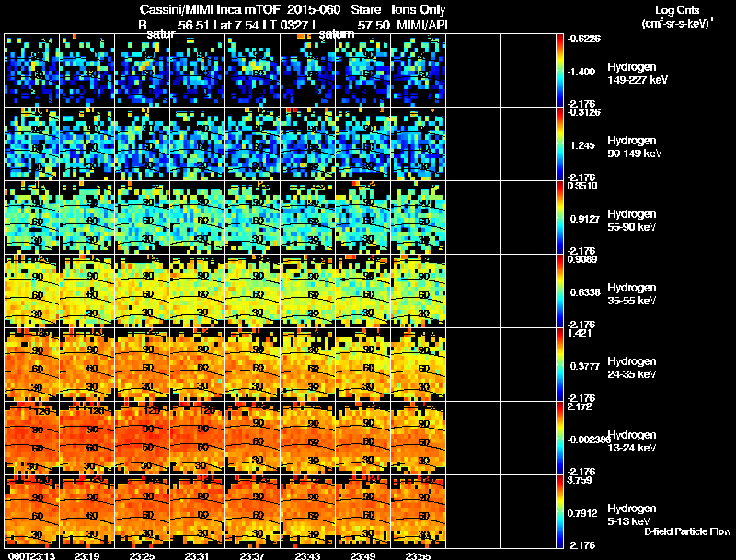Click the 1.245 color scale value
The width and height of the screenshot is (736, 560).
point(582,145)
